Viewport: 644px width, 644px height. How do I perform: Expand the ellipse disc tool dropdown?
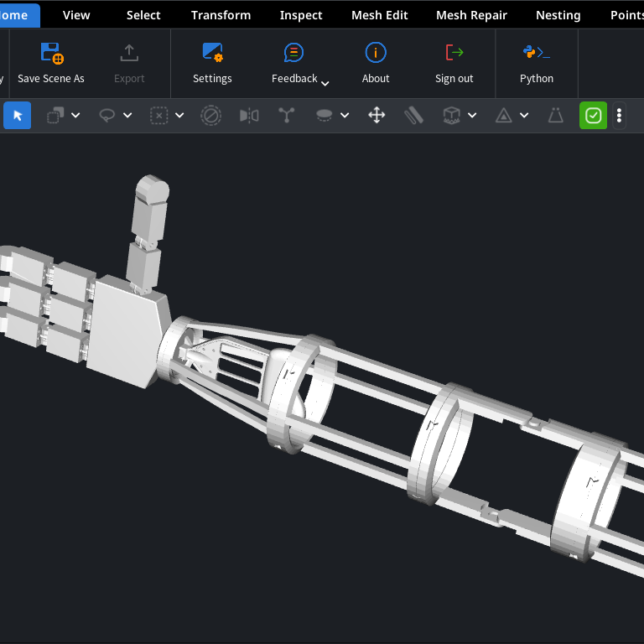click(345, 116)
